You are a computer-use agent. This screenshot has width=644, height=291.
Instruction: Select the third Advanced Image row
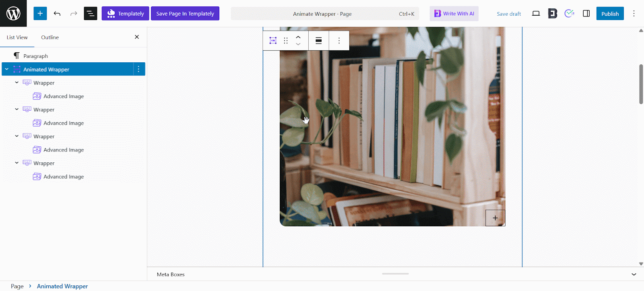[74, 150]
